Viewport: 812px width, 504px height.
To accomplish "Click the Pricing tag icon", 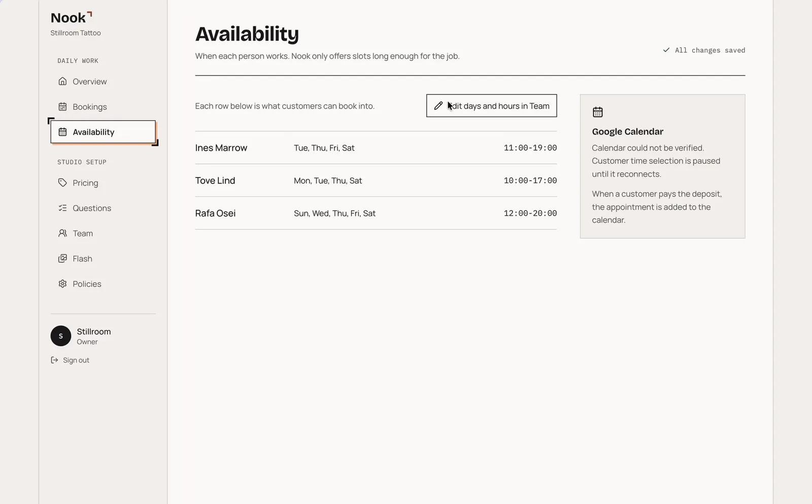I will [x=62, y=183].
